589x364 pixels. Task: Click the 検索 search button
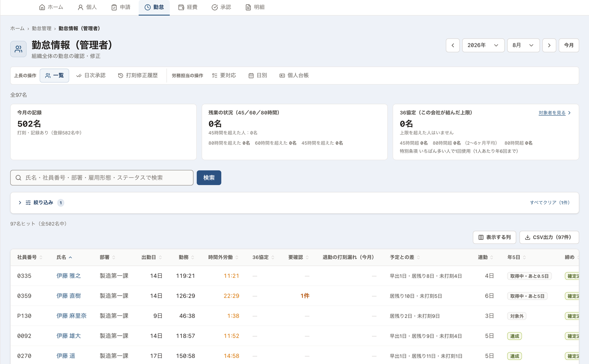(x=209, y=178)
